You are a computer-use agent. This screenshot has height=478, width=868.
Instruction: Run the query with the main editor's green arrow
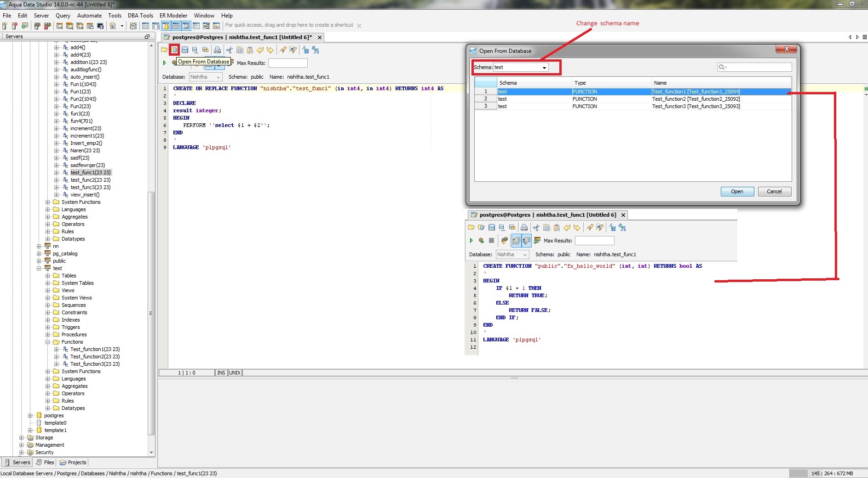164,63
